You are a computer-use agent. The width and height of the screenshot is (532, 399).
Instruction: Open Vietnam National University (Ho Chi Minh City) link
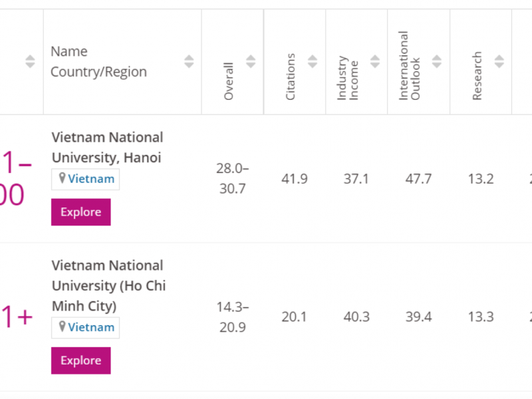pos(108,285)
